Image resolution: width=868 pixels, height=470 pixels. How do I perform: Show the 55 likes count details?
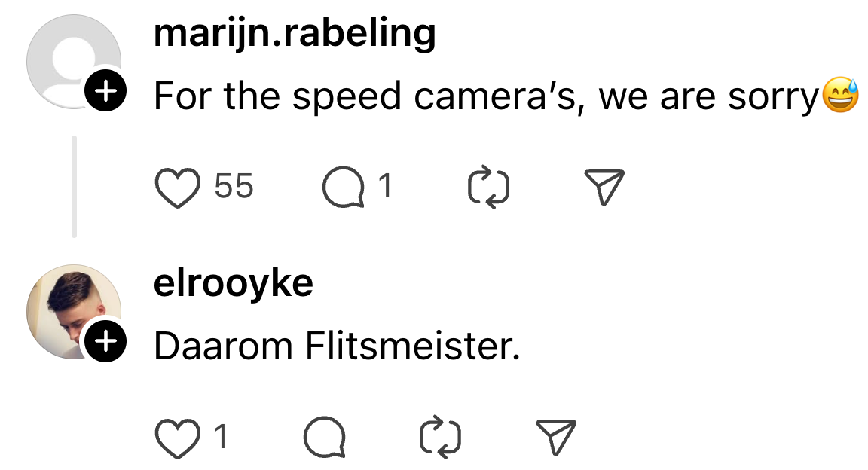[x=234, y=186]
